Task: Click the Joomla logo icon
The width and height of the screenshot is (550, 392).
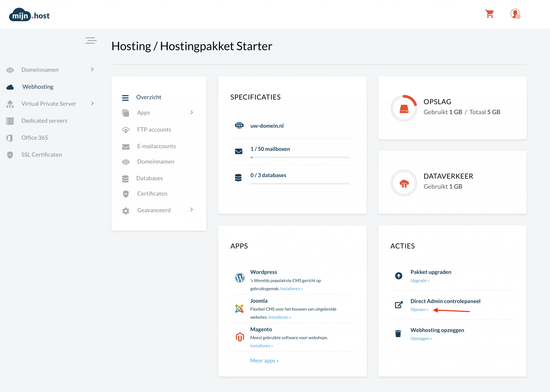Action: click(x=239, y=308)
